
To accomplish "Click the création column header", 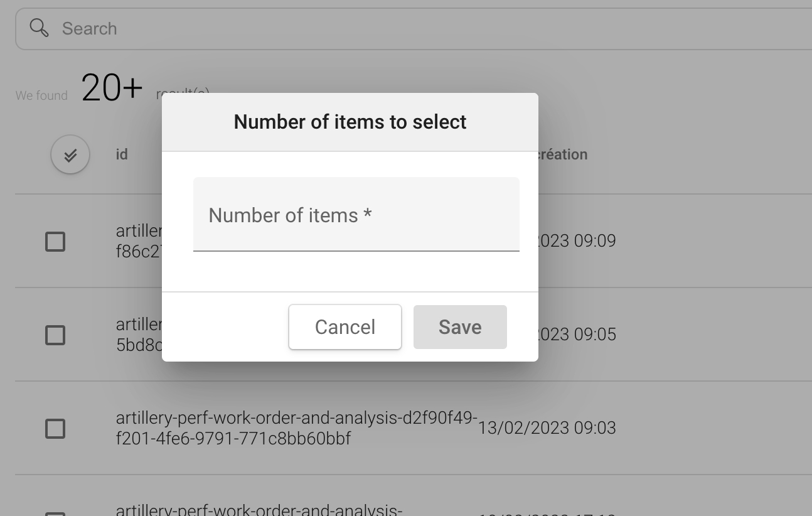I will click(x=563, y=154).
